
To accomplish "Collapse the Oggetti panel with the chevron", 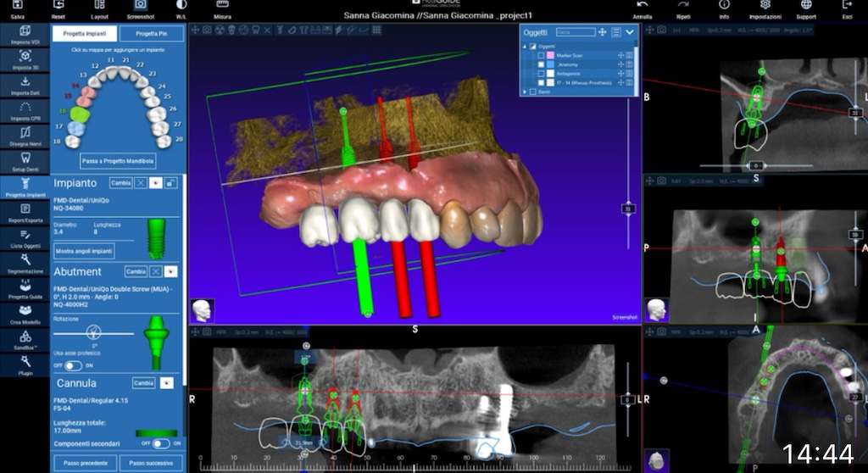I will pyautogui.click(x=629, y=32).
